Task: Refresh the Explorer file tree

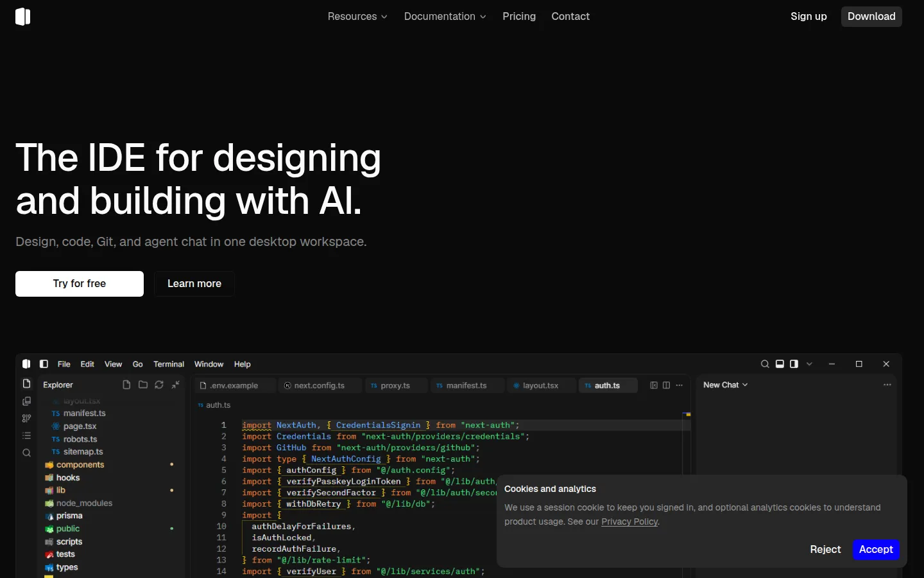Action: pos(159,385)
